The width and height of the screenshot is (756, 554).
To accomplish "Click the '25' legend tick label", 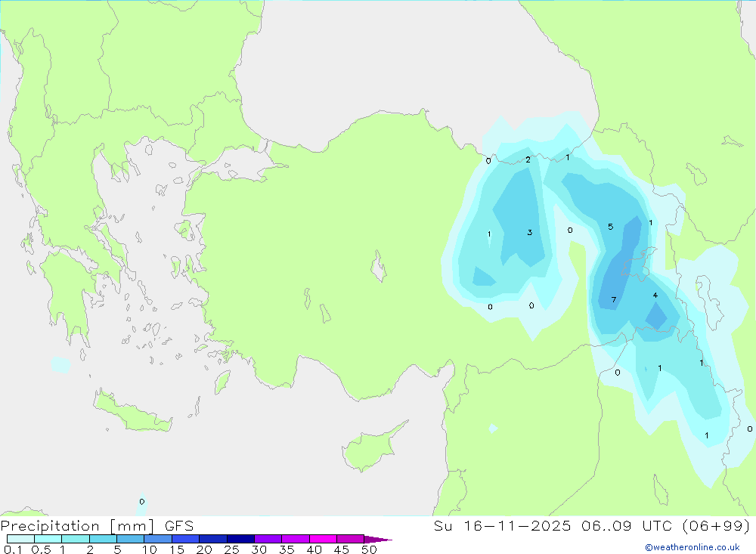I will pyautogui.click(x=231, y=549).
